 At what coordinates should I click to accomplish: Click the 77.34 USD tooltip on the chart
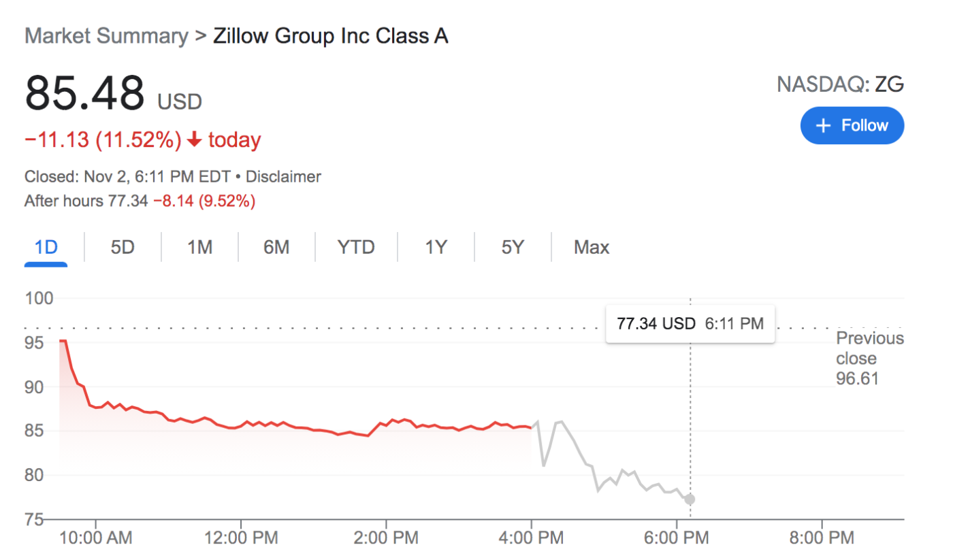pyautogui.click(x=690, y=323)
